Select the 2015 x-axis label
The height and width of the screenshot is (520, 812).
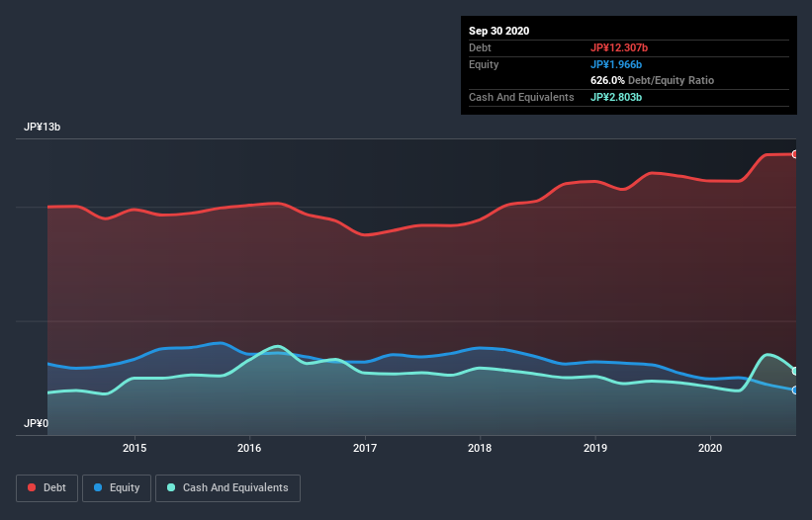click(135, 448)
